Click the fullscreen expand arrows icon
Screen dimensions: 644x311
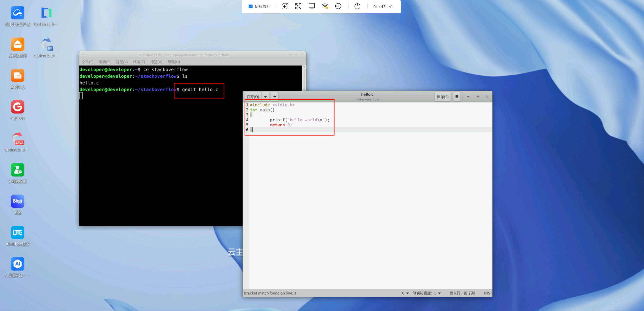[298, 6]
